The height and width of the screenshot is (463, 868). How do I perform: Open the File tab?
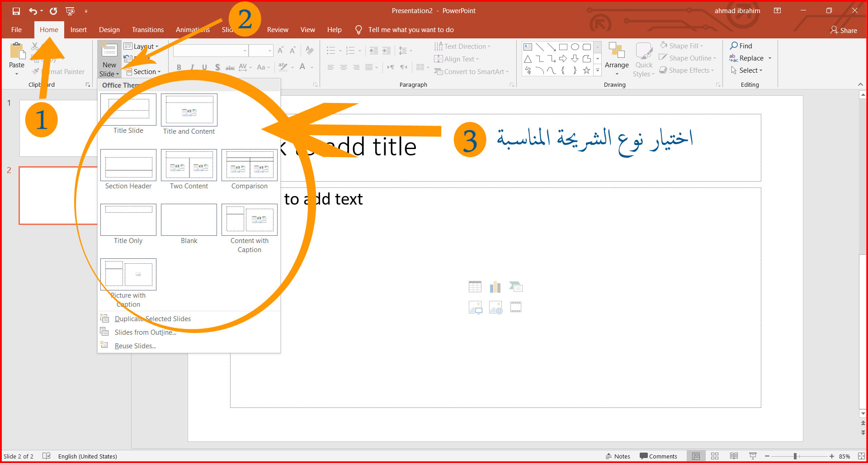pyautogui.click(x=16, y=29)
